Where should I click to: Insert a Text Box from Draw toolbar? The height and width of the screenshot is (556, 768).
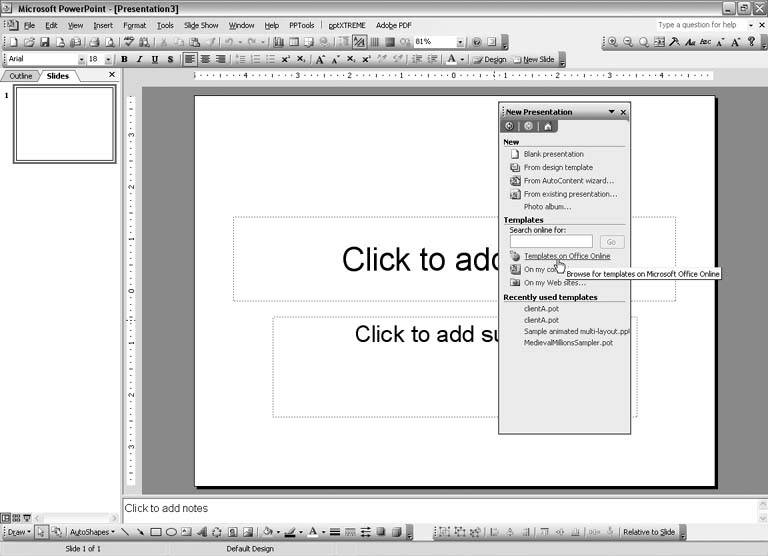tap(186, 532)
